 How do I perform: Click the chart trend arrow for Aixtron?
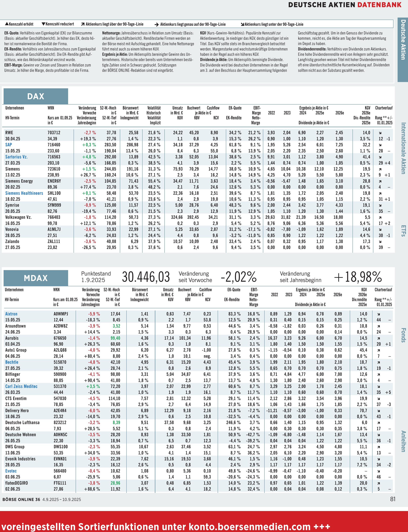(379, 314)
